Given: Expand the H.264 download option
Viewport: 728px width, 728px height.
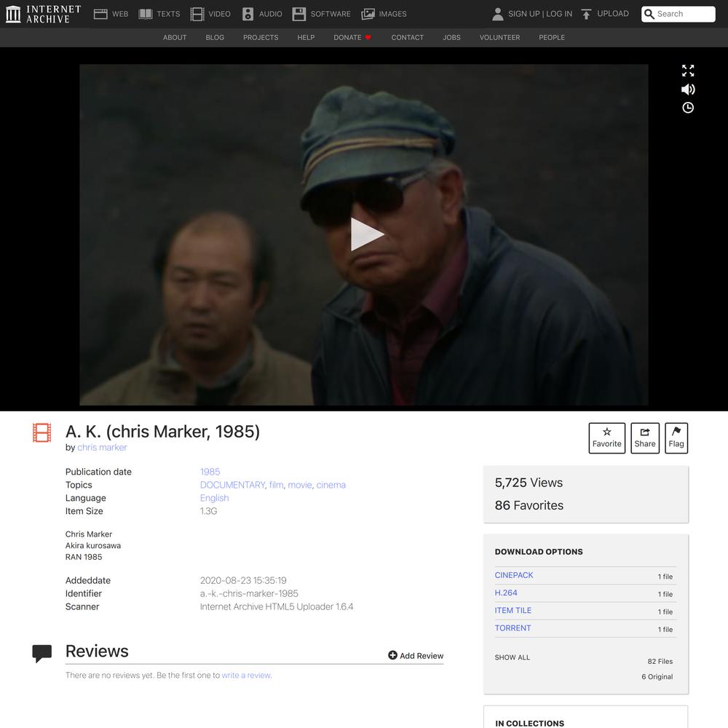Looking at the screenshot, I should [506, 593].
